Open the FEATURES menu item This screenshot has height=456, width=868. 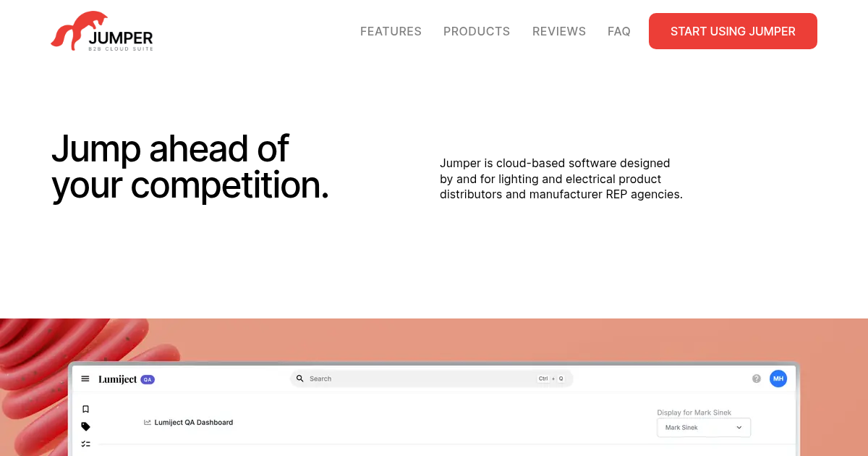pyautogui.click(x=391, y=31)
